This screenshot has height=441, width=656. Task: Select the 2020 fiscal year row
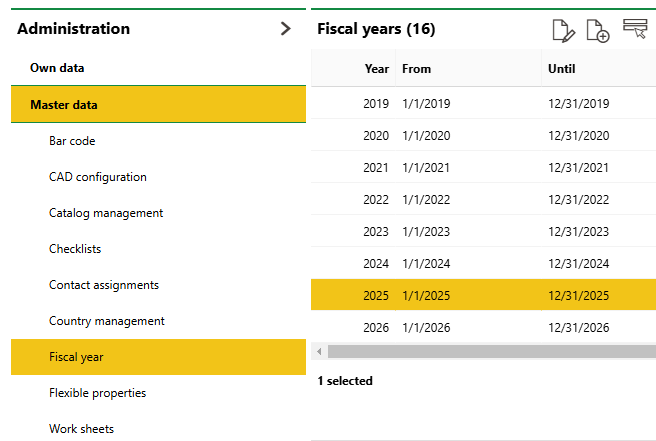(483, 136)
